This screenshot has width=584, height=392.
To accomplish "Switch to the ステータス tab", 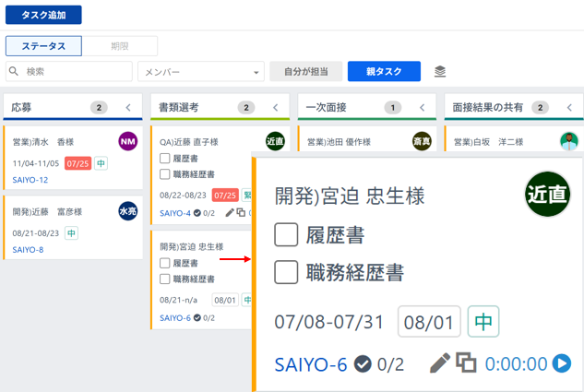I will [43, 46].
